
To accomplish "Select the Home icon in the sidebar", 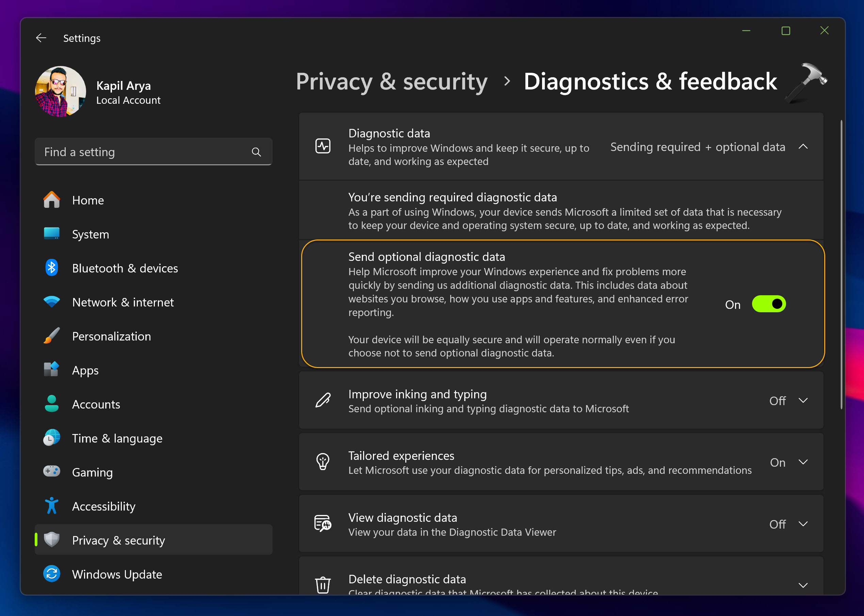I will point(52,200).
